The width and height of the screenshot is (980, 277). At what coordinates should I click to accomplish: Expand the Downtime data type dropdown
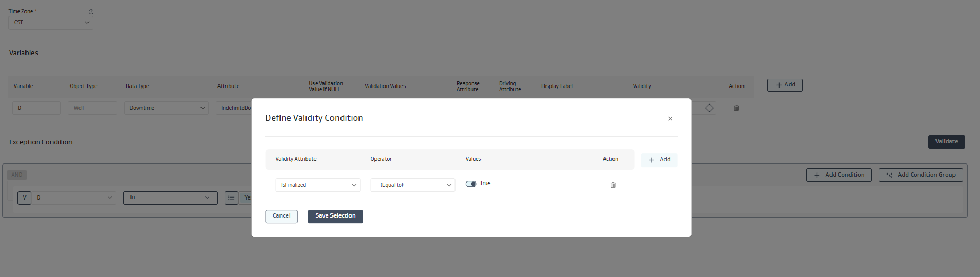(167, 108)
